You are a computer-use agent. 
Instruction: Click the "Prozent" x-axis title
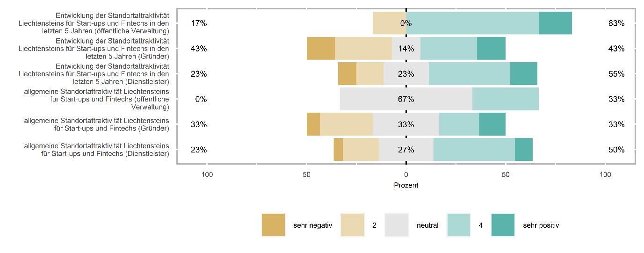point(406,185)
